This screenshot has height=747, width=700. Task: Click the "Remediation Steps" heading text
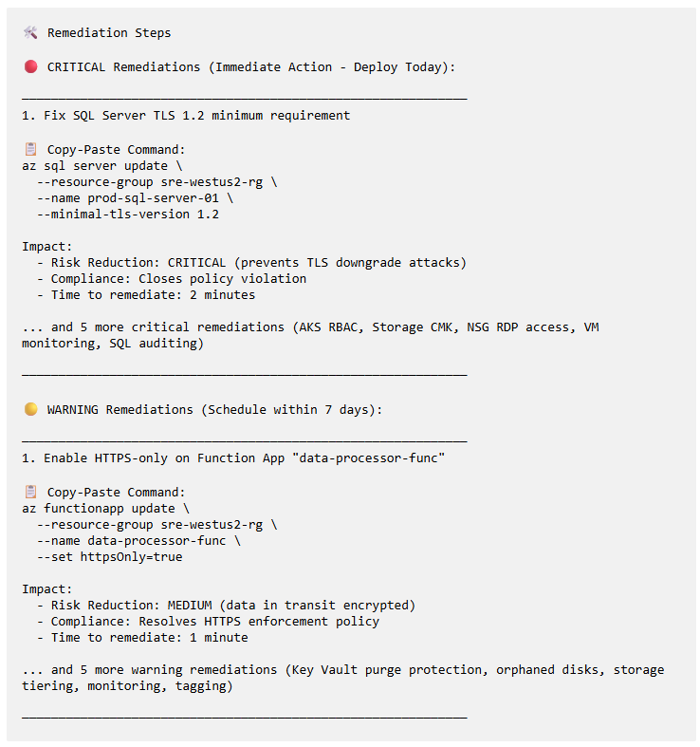click(109, 33)
